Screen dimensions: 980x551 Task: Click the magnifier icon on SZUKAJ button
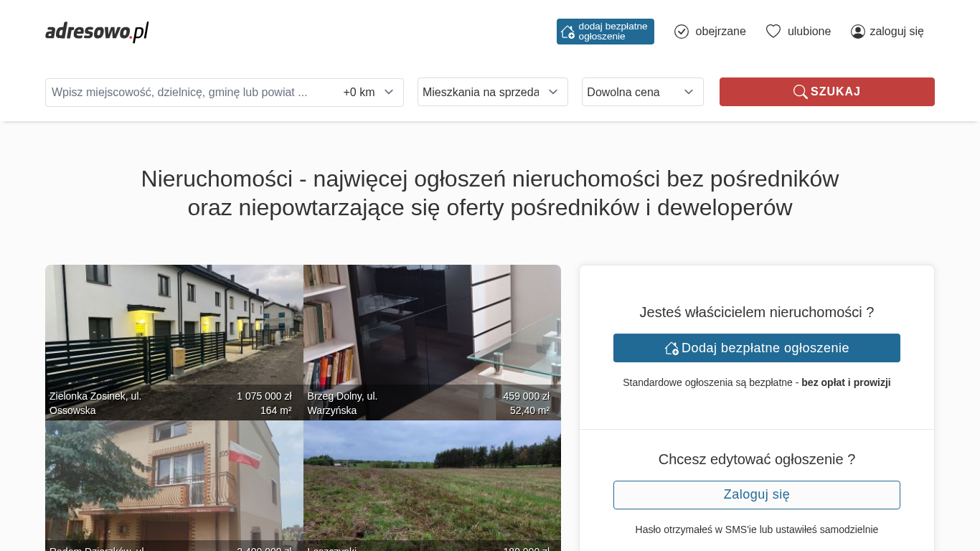pos(801,92)
